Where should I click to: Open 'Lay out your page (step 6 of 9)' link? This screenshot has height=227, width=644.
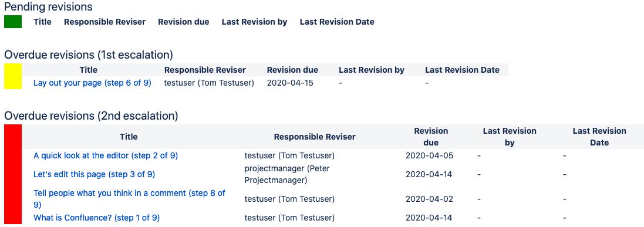[92, 83]
